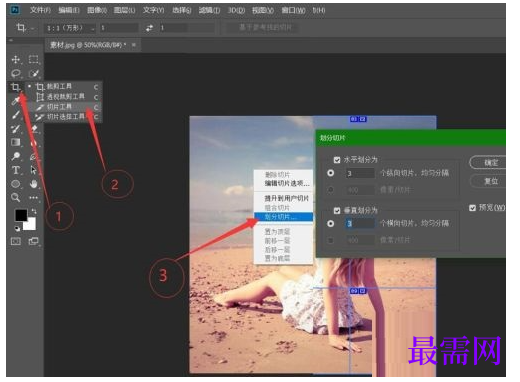Toggle the 垂直划分为 checkbox
The image size is (520, 382).
(x=337, y=210)
